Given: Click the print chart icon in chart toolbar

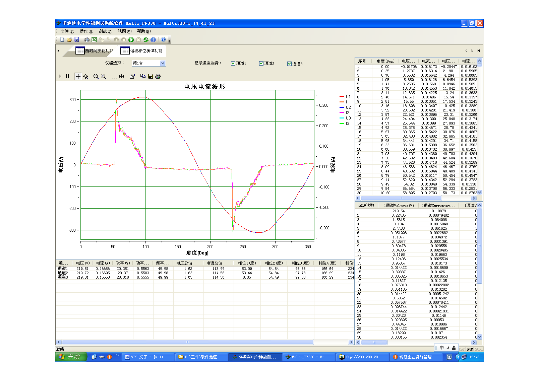Looking at the screenshot, I should click(158, 76).
